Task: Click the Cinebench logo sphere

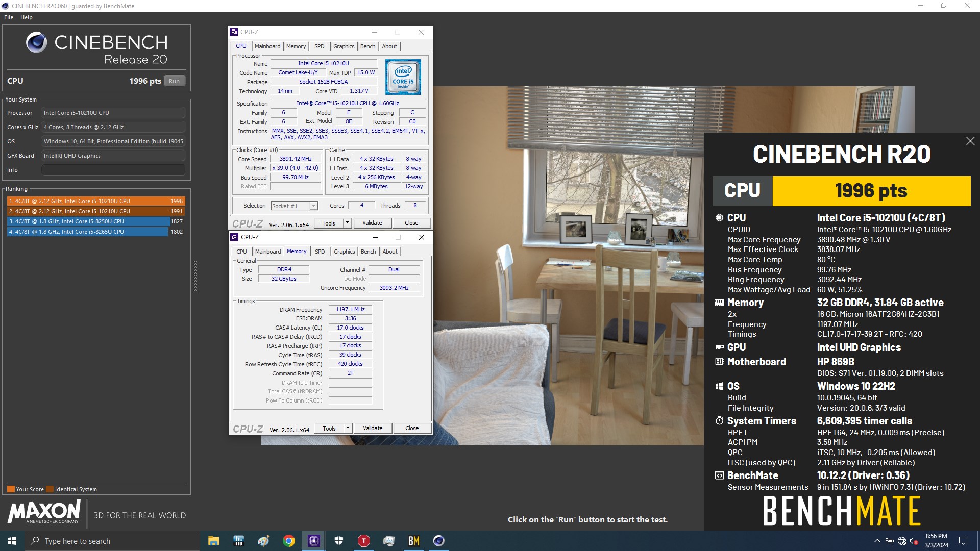Action: 37,42
